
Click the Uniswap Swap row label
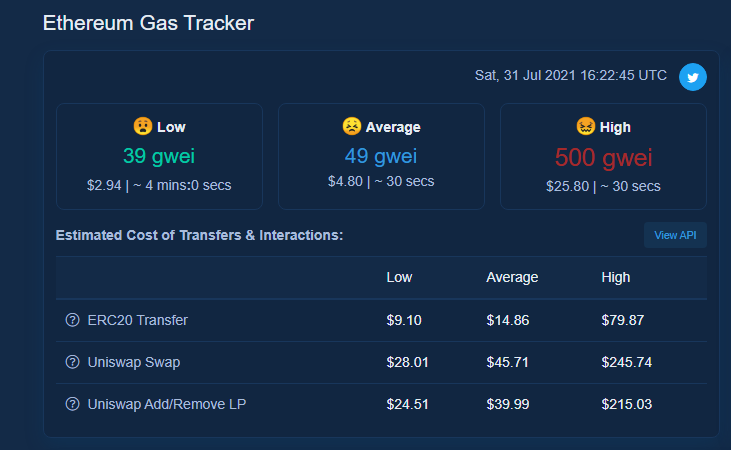point(134,362)
